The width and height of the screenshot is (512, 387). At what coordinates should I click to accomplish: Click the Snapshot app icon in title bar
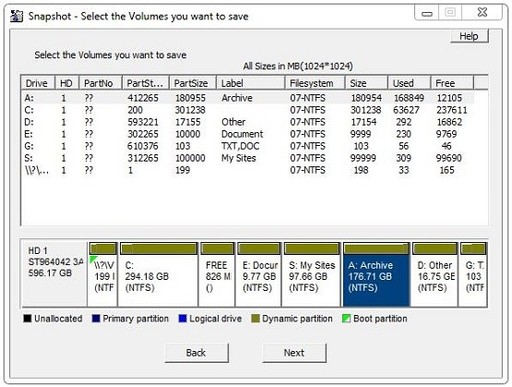pyautogui.click(x=16, y=16)
